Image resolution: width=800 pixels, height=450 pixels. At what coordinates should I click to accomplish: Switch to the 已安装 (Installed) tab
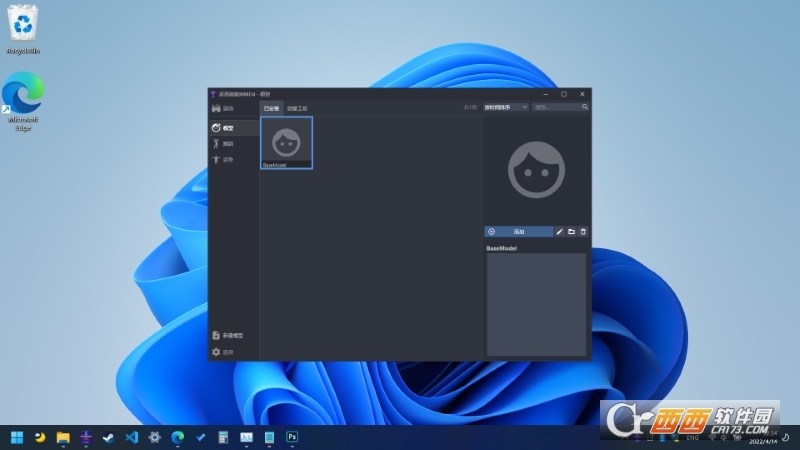[x=271, y=107]
